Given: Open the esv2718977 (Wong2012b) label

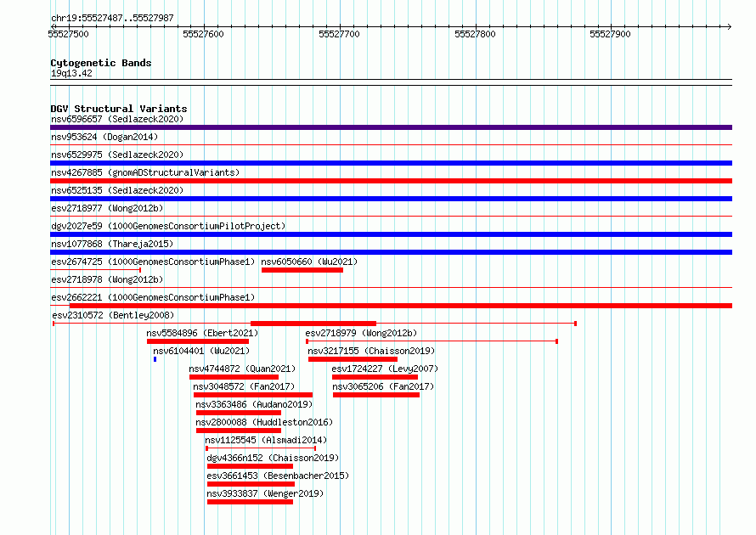Looking at the screenshot, I should (107, 208).
